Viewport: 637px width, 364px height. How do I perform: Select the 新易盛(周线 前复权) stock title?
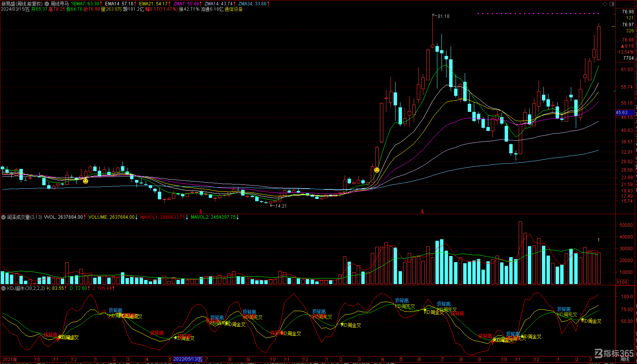point(22,4)
